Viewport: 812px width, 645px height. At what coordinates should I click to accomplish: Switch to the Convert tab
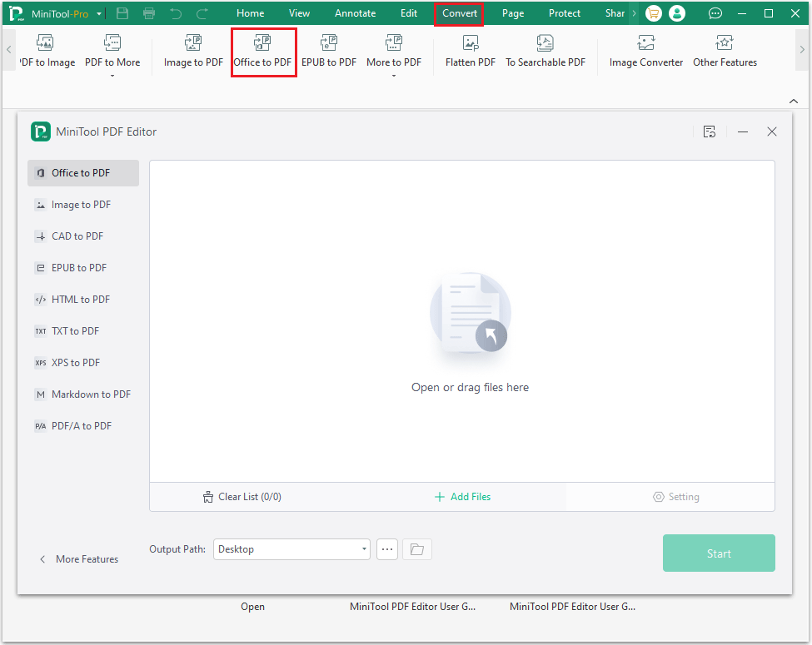(460, 13)
